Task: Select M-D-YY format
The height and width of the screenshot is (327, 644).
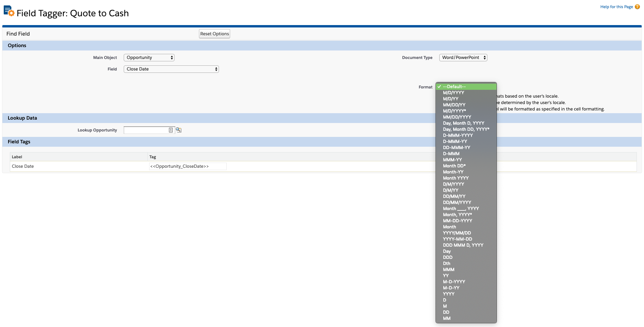Action: (x=466, y=288)
